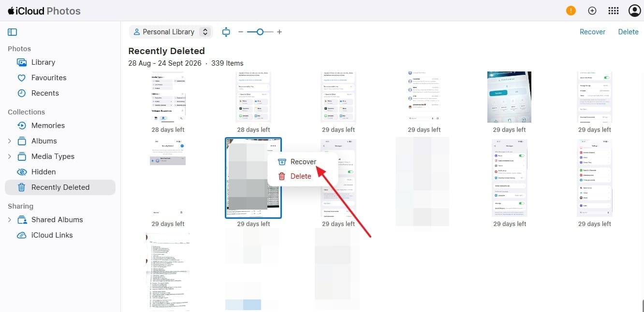
Task: Expand the Shared Albums chevron
Action: (x=9, y=220)
